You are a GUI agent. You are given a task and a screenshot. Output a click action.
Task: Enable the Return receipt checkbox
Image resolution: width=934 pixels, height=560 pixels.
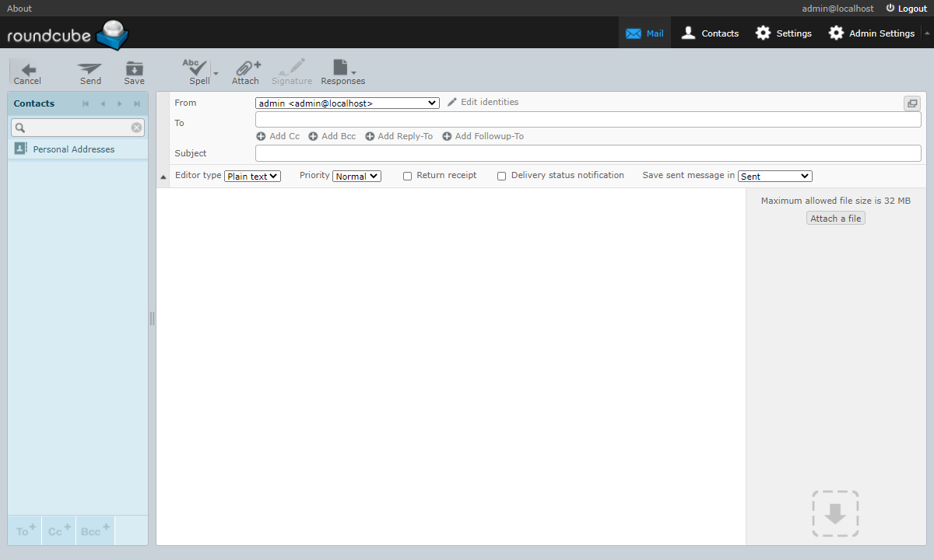coord(407,177)
